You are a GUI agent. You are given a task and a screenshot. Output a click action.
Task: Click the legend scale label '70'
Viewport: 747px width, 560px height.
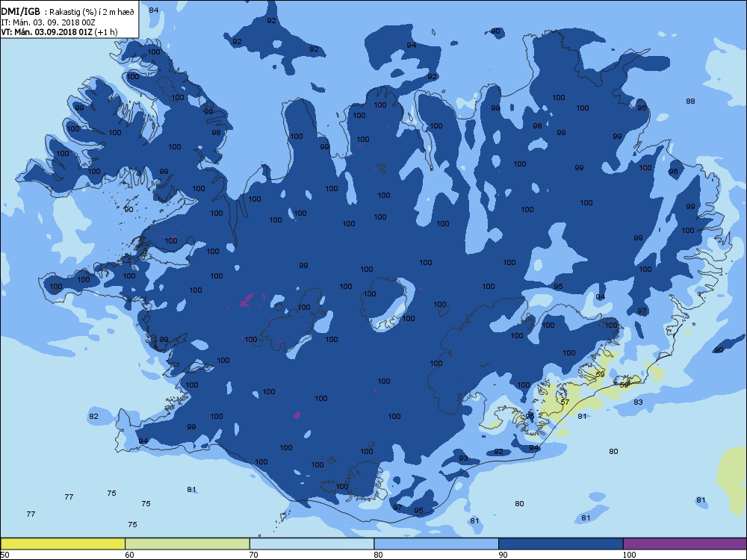(254, 555)
